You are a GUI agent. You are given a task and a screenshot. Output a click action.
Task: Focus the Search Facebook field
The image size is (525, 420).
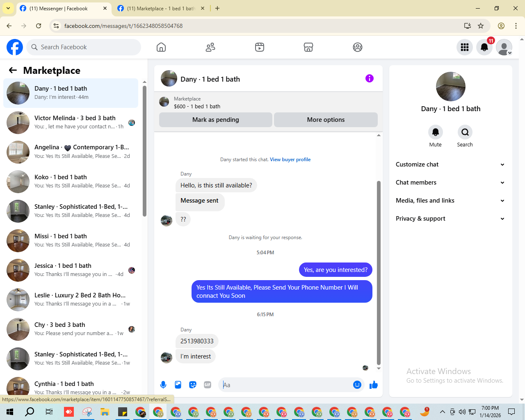[x=84, y=47]
